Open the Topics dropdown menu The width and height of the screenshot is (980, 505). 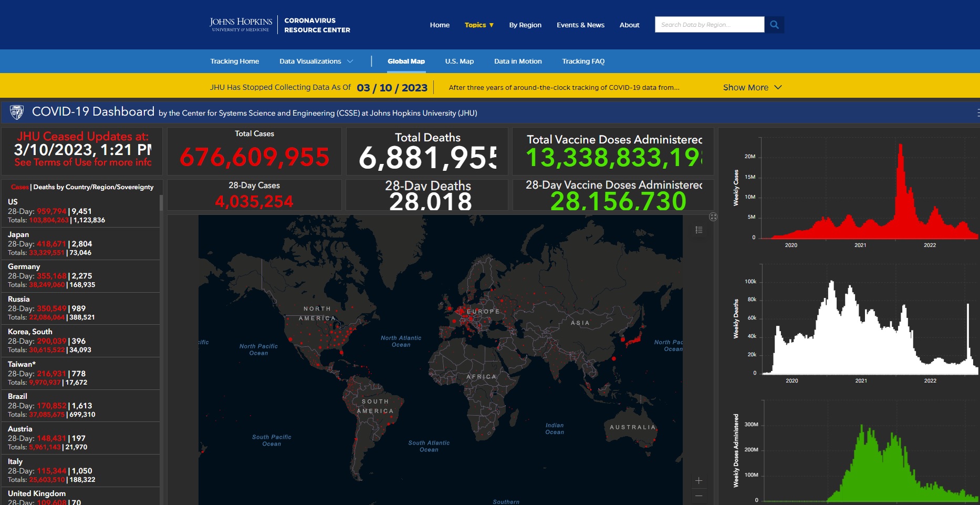[x=478, y=25]
